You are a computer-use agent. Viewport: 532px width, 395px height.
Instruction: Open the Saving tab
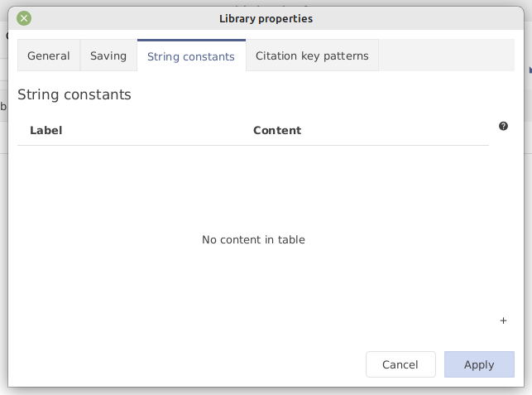coord(108,56)
